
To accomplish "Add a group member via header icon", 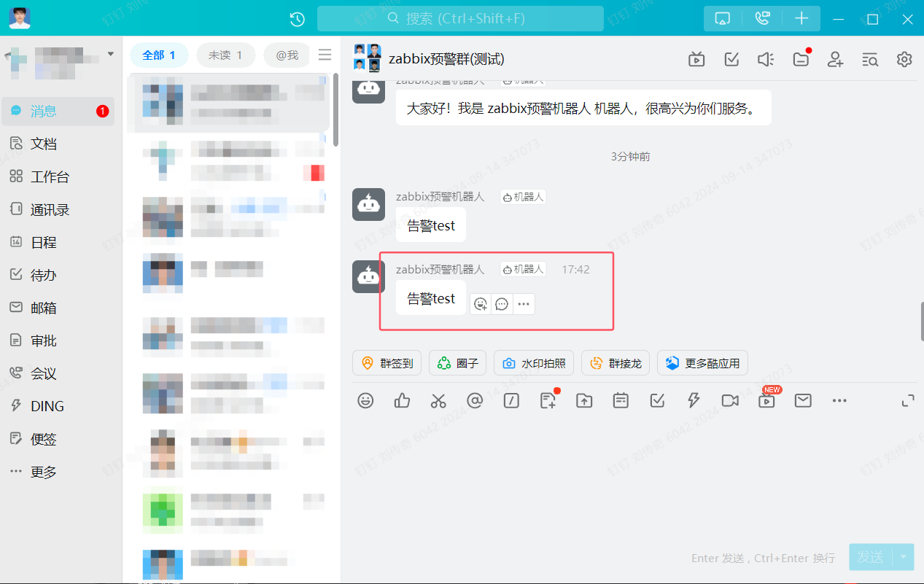I will tap(835, 59).
